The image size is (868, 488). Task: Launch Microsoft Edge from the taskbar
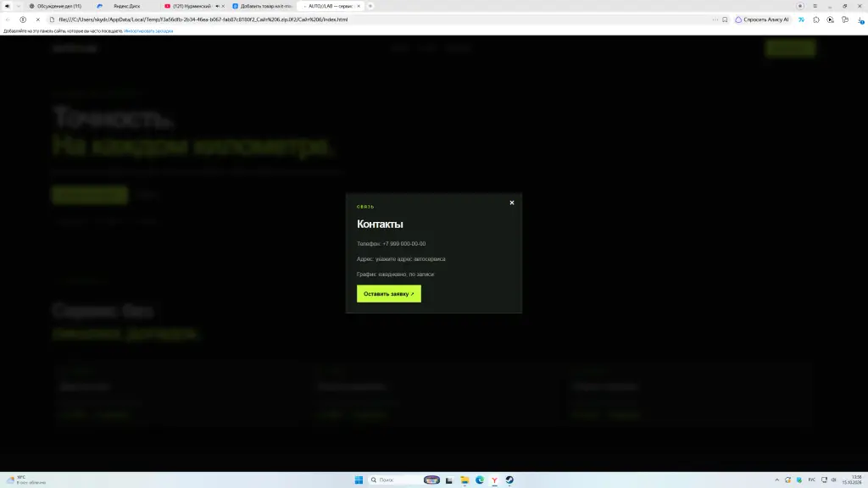(480, 480)
